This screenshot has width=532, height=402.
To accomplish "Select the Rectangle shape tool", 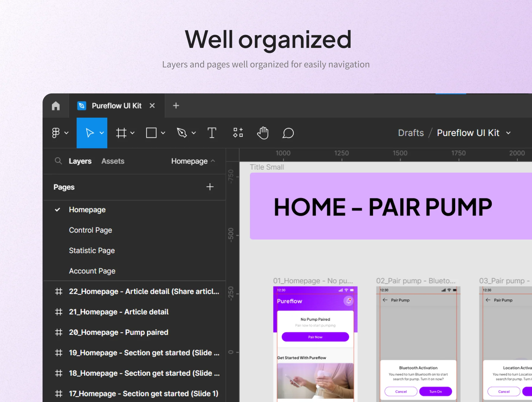I will pos(151,133).
